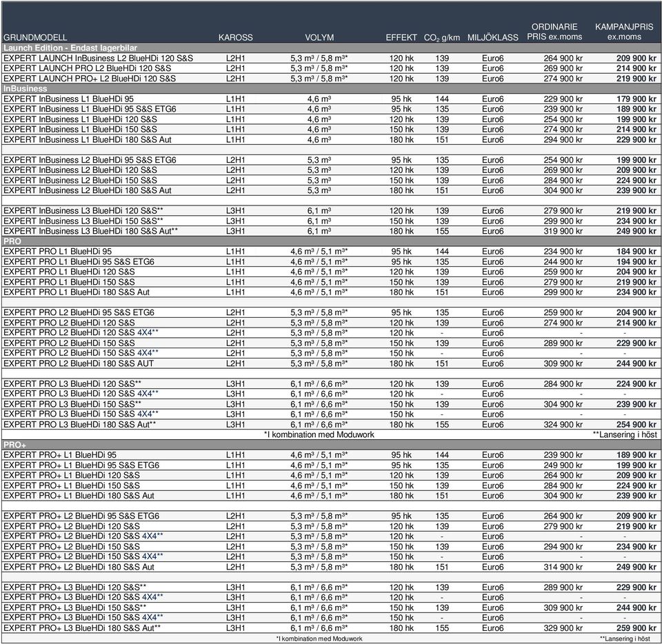Click 'L3H1' body cell for PRO+ L3 BlueHDi 180 Aut
The width and height of the screenshot is (662, 644).
[x=235, y=628]
